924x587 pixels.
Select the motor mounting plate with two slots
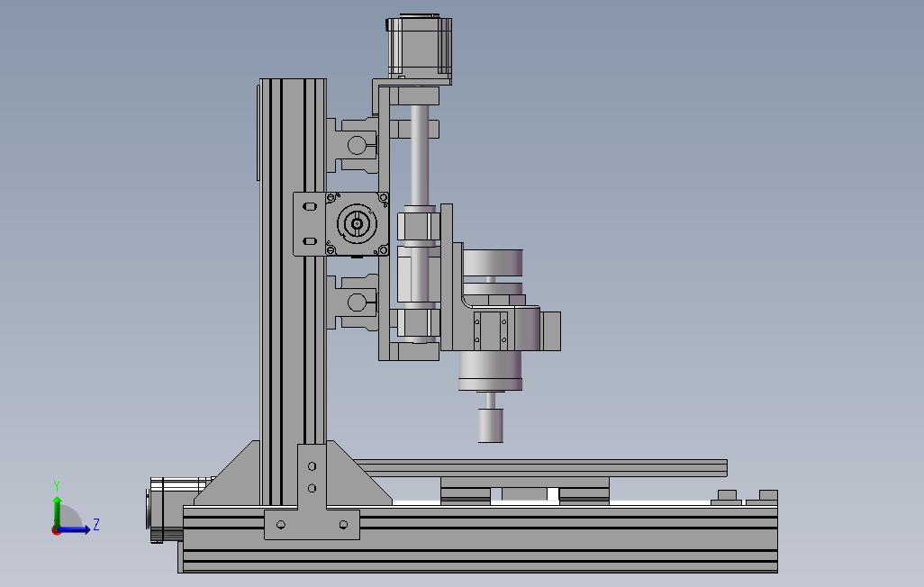click(310, 224)
